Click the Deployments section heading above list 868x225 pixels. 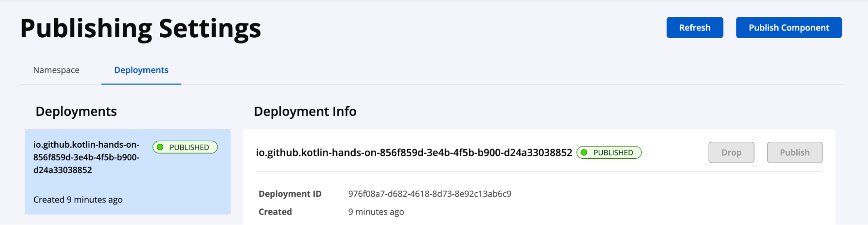click(76, 111)
